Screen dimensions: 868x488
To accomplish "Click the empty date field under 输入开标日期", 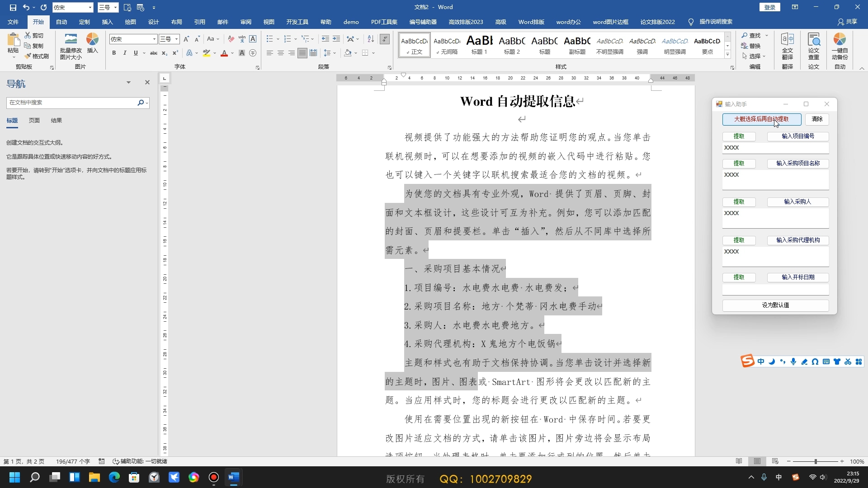I will [x=775, y=289].
